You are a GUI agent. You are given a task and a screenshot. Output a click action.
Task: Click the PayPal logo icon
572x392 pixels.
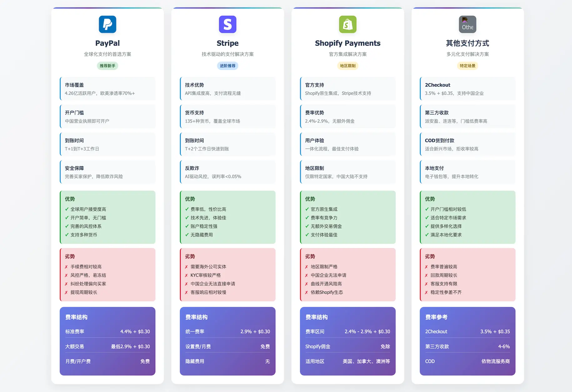pyautogui.click(x=108, y=24)
